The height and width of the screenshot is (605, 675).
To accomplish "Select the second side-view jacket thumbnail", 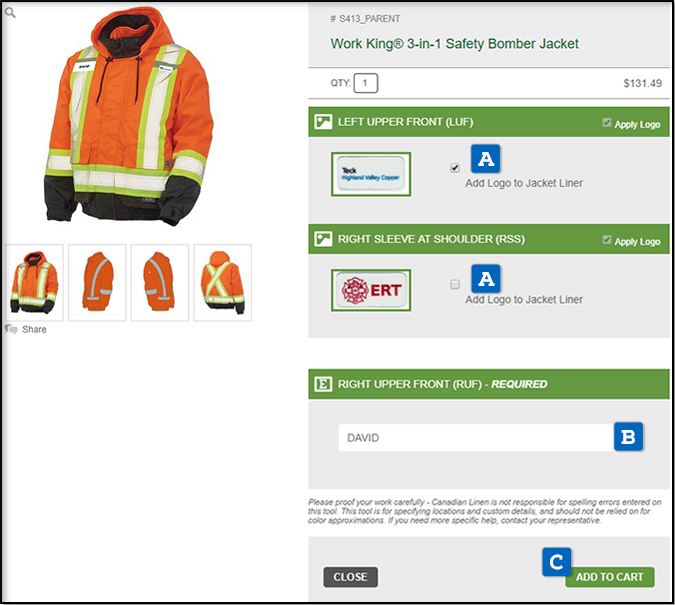I will click(160, 283).
